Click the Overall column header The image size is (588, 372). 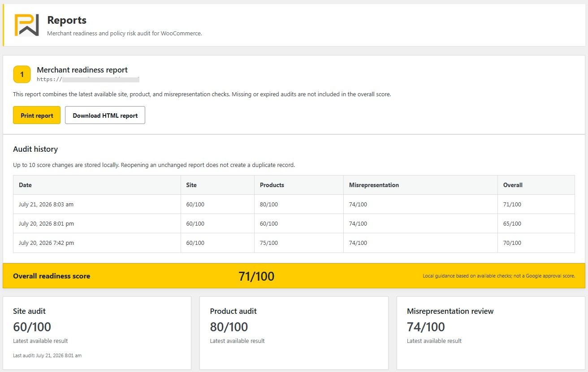(536, 185)
